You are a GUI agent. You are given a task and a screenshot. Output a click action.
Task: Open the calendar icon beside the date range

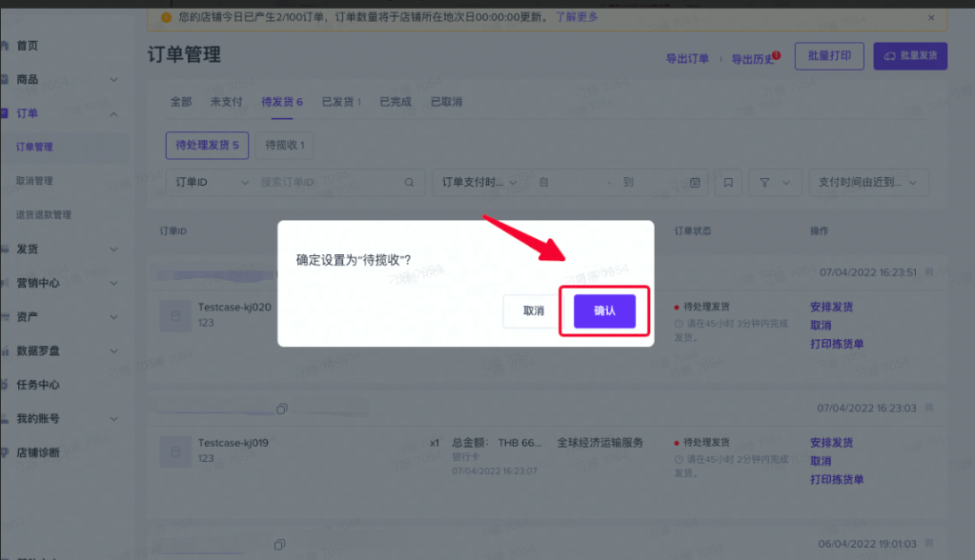694,182
